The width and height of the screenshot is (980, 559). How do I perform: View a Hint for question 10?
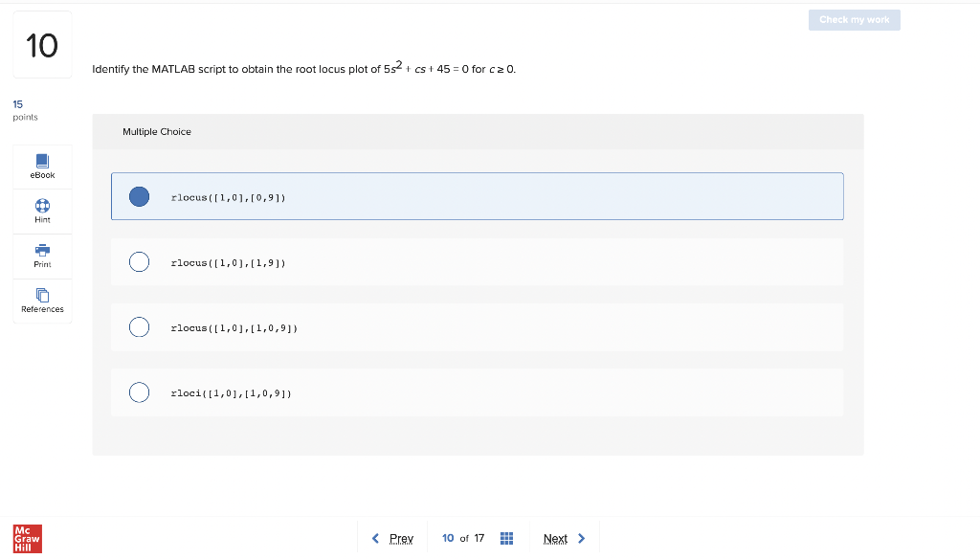(x=41, y=211)
